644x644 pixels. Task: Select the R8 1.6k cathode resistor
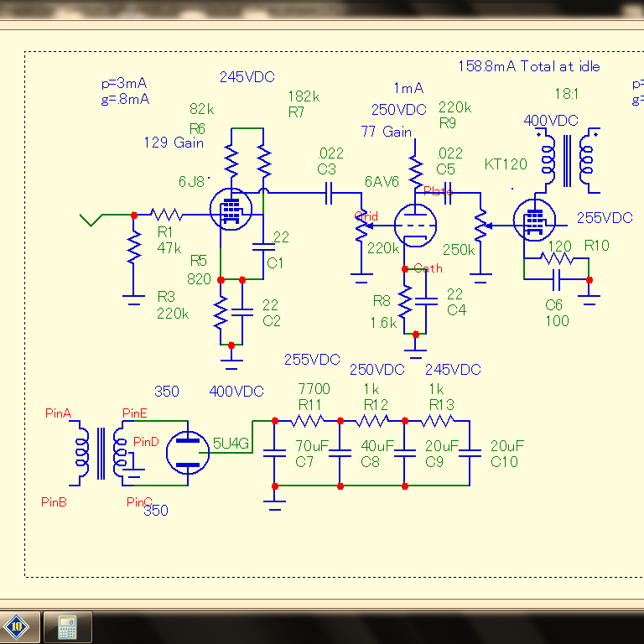click(405, 302)
